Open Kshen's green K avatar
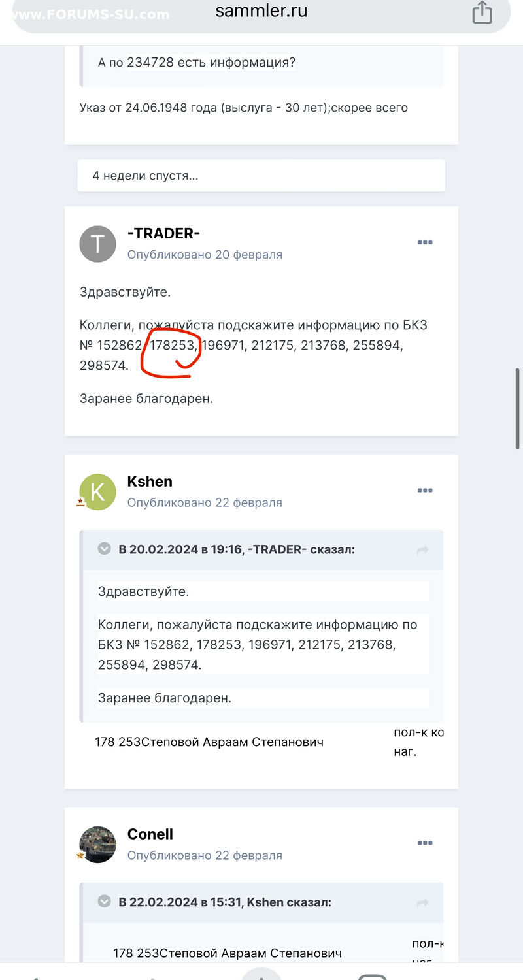Viewport: 523px width, 980px height. coord(97,492)
